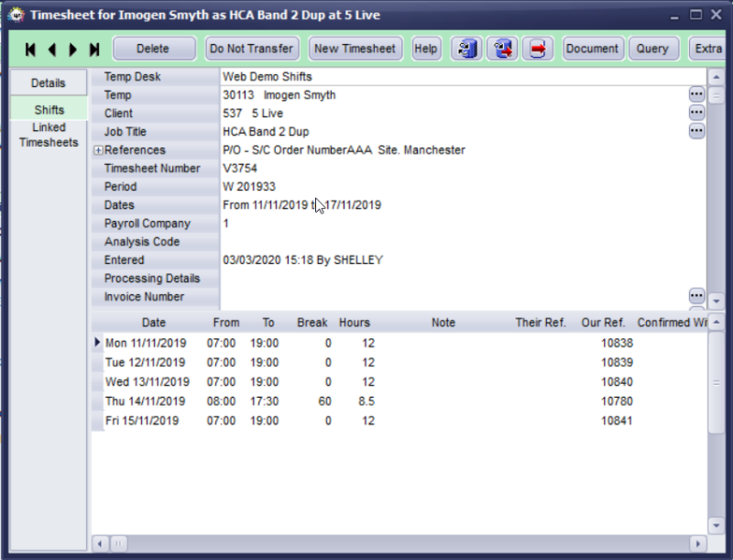Viewport: 733px width, 560px height.
Task: Click the blue database refresh arrows icon
Action: tap(466, 49)
